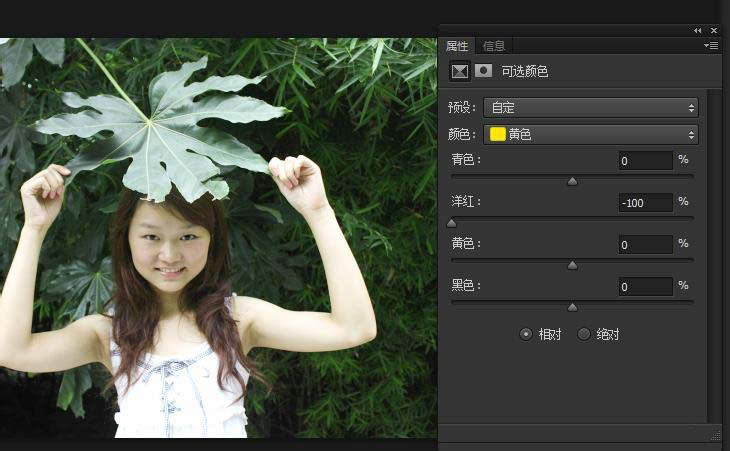
Task: Close the Properties panel
Action: 714,31
